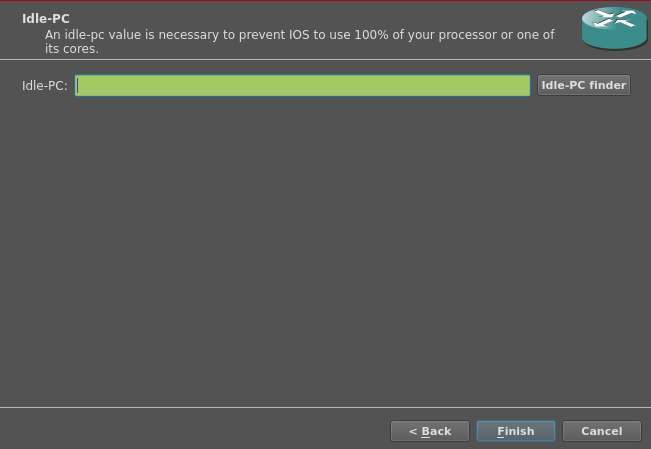Viewport: 651px width, 449px height.
Task: Click the bold Idle-PC page heading
Action: [46, 19]
